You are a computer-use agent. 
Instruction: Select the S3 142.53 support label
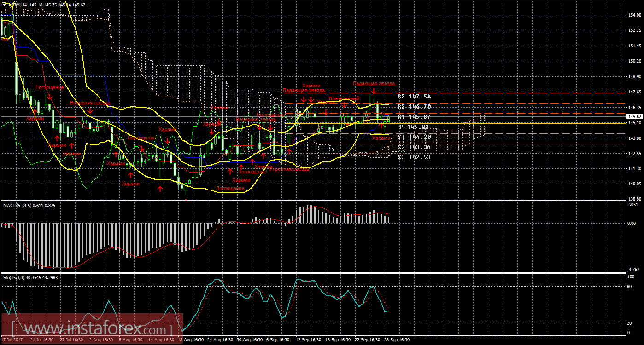pyautogui.click(x=414, y=157)
